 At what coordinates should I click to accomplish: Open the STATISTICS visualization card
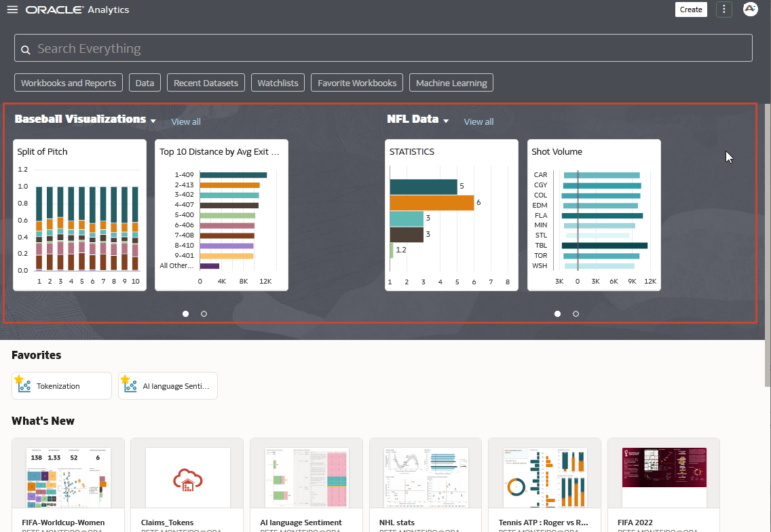[451, 215]
